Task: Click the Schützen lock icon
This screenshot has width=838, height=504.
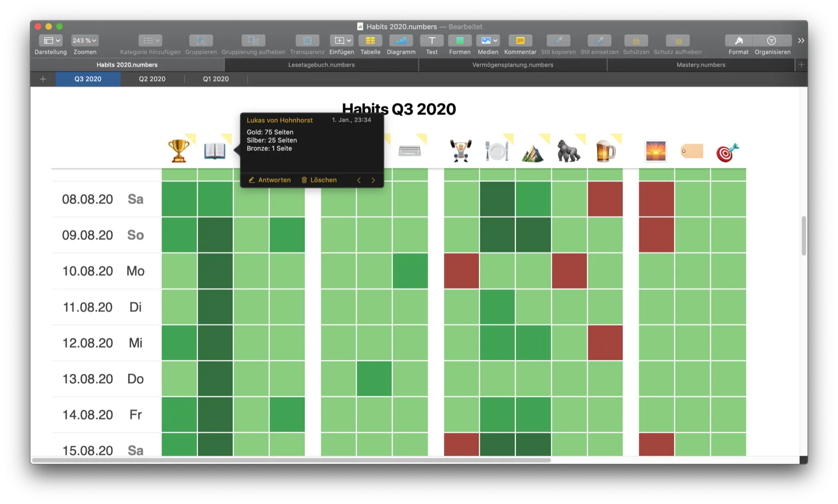Action: 636,40
